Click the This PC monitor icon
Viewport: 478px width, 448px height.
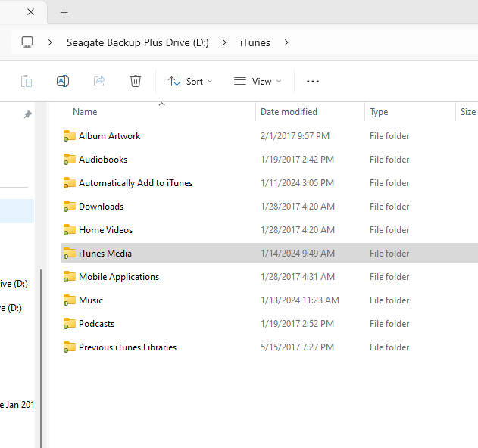pos(27,42)
